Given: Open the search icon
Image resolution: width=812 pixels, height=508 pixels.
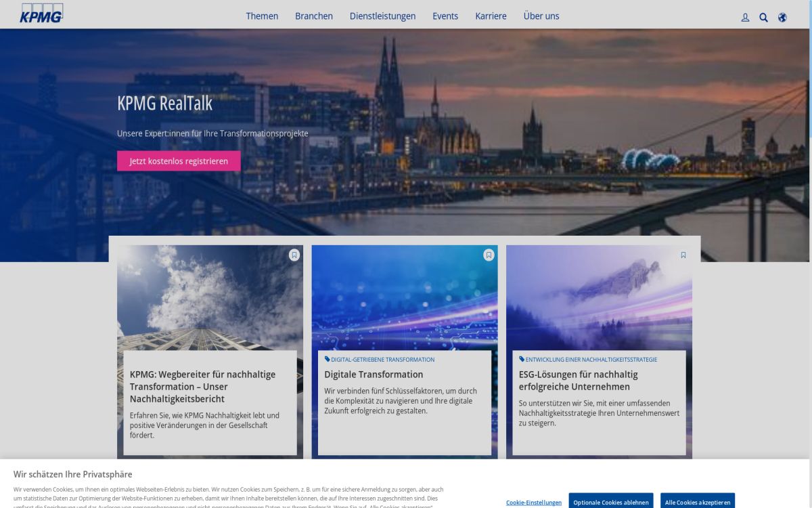Looking at the screenshot, I should (763, 18).
